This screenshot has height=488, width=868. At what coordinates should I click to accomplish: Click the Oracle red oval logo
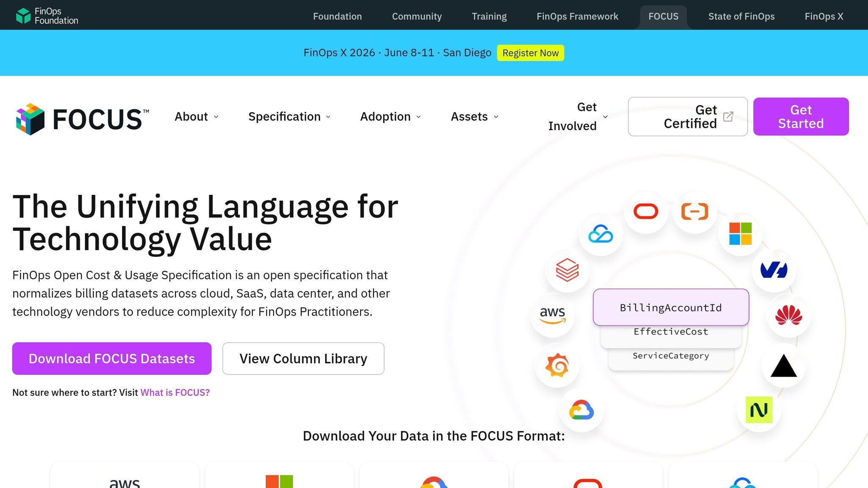(x=645, y=211)
